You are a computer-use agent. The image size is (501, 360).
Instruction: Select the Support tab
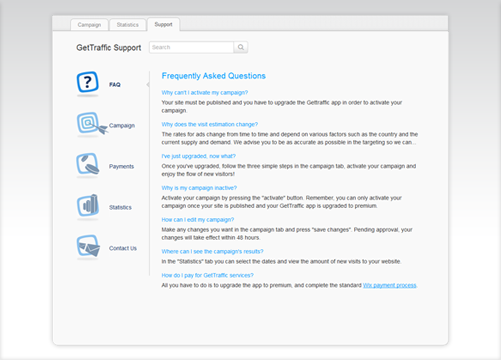(163, 24)
